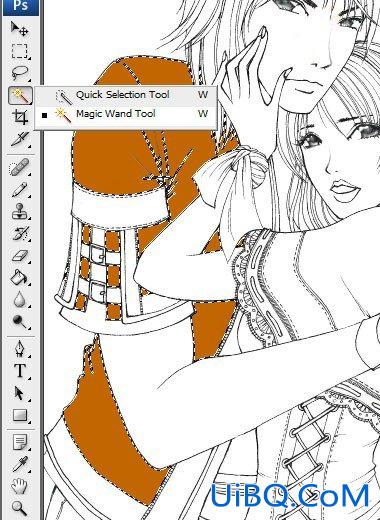This screenshot has height=520, width=380.
Task: Select the Pencil tool
Action: click(20, 189)
